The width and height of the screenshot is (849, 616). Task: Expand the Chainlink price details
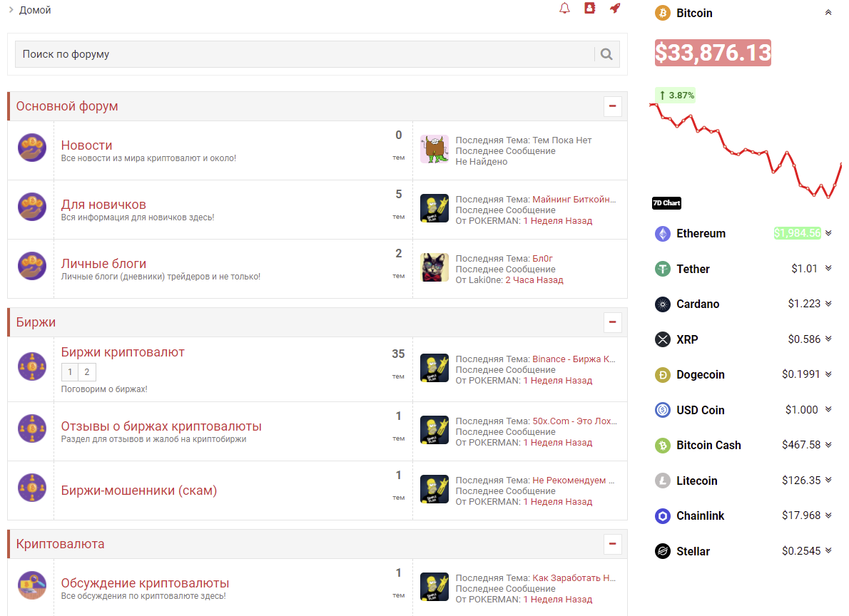[x=828, y=515]
